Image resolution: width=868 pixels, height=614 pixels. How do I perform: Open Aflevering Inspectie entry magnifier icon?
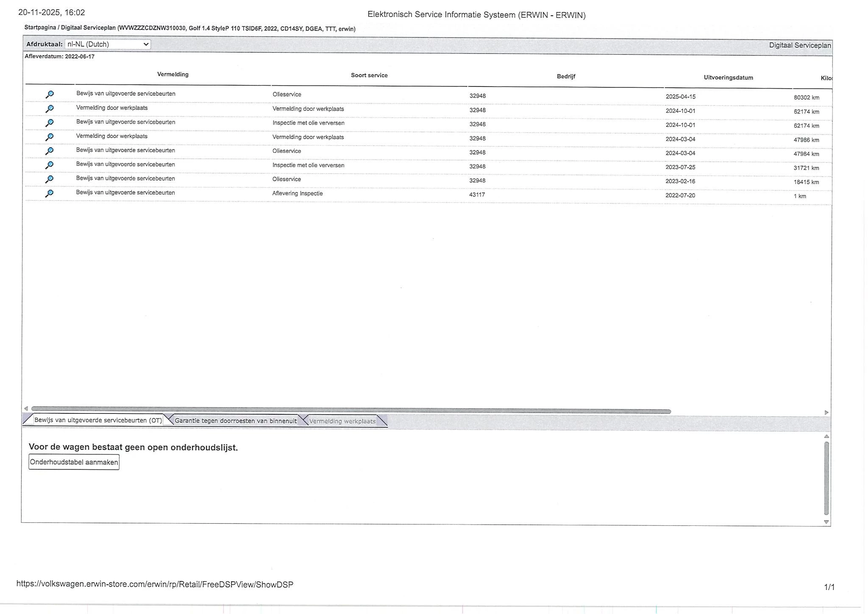tap(50, 193)
